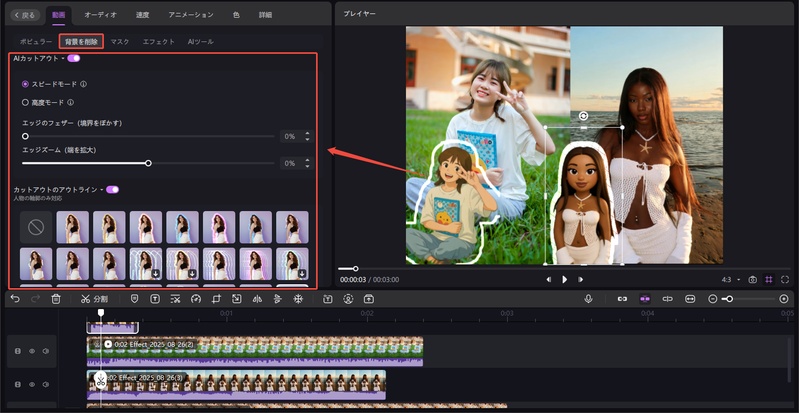799x413 pixels.
Task: Take a snapshot with camera icon
Action: point(753,279)
